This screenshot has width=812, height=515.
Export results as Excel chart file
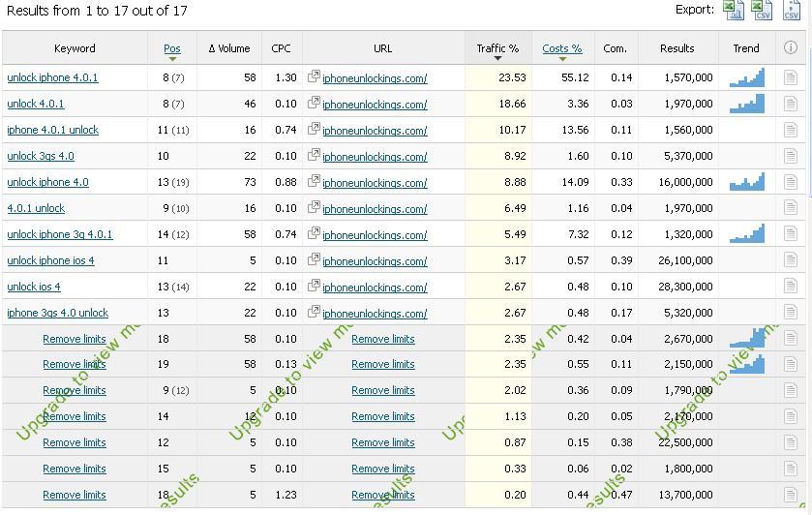click(735, 10)
